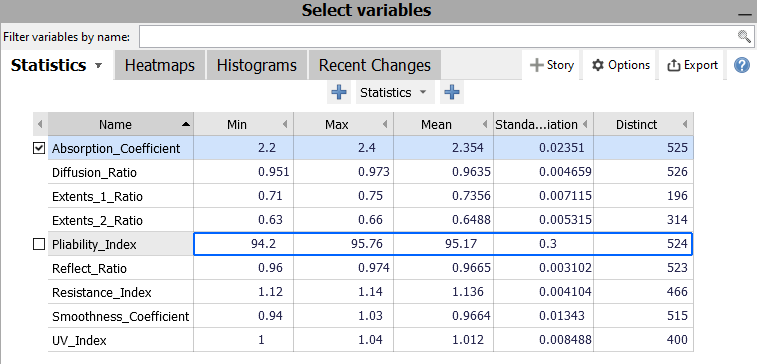Viewport: 757px width, 364px height.
Task: Click the blue plus left of Statistics dropdown
Action: [x=339, y=92]
